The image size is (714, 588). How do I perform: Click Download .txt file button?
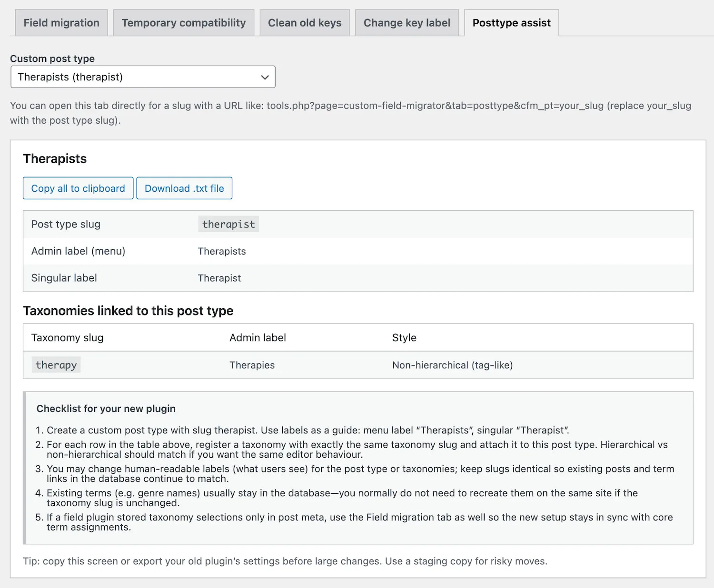click(x=184, y=188)
